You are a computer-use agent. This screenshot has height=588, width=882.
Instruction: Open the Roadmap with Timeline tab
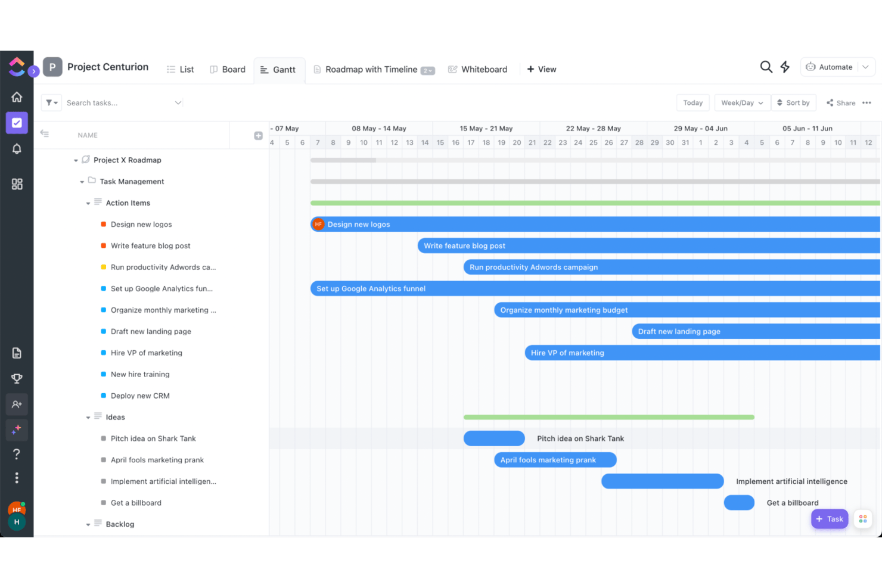point(374,70)
